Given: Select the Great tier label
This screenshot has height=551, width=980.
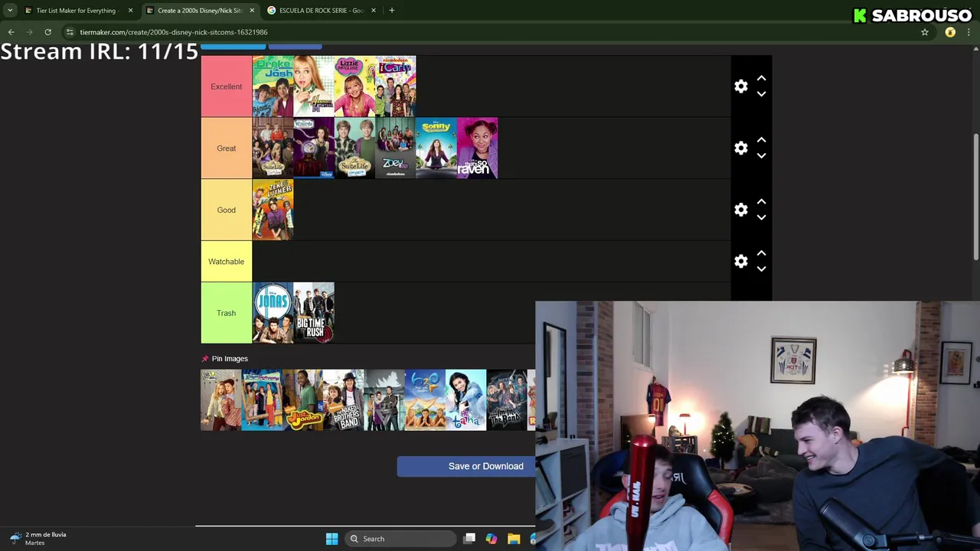Looking at the screenshot, I should coord(226,148).
